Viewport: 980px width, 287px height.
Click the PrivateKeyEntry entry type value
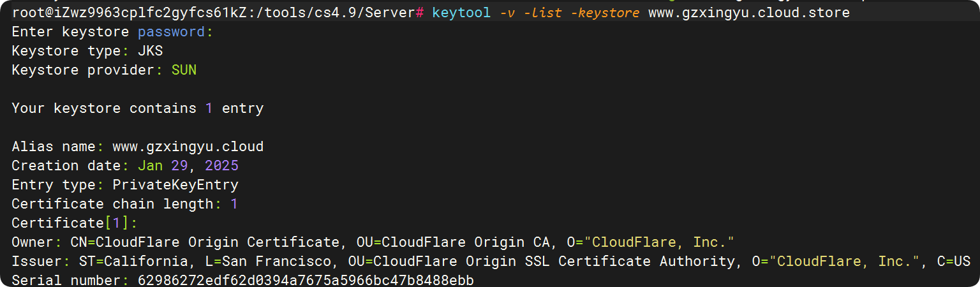tap(175, 185)
